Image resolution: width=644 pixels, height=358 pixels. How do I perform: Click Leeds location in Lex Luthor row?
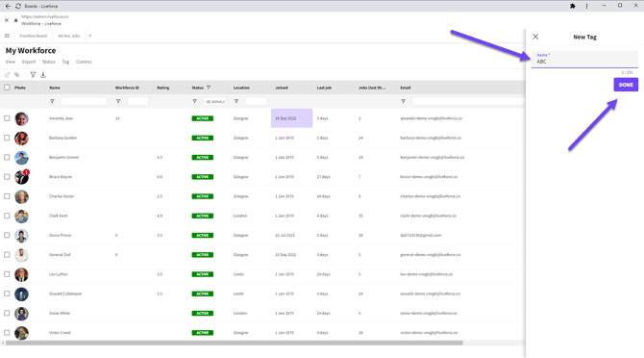(238, 274)
